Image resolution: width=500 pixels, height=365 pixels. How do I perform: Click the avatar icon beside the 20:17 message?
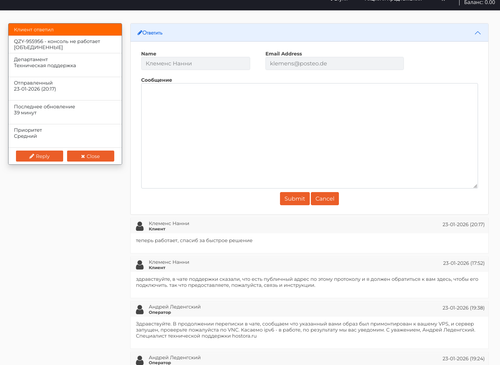[x=140, y=226]
